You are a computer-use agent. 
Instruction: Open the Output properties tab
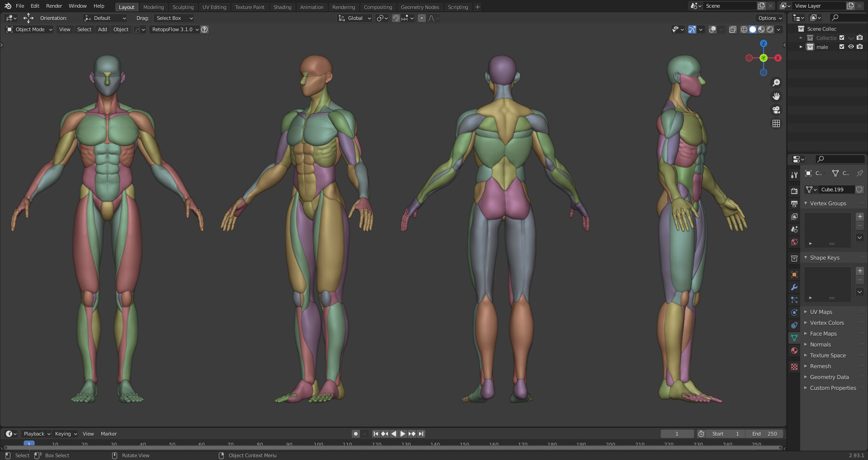coord(794,204)
